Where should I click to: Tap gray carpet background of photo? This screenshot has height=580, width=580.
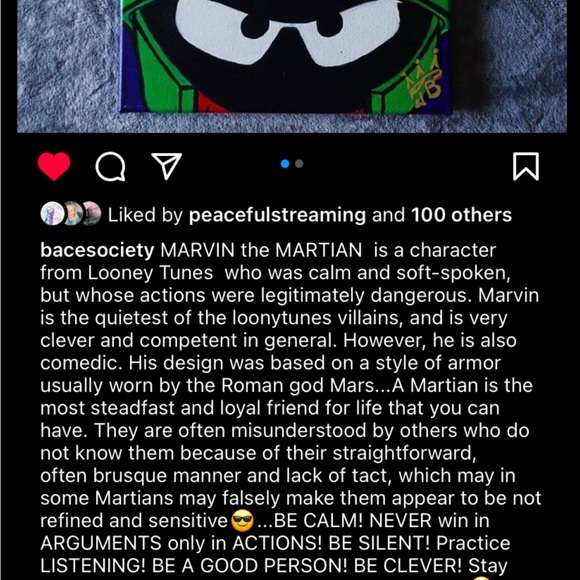click(67, 67)
